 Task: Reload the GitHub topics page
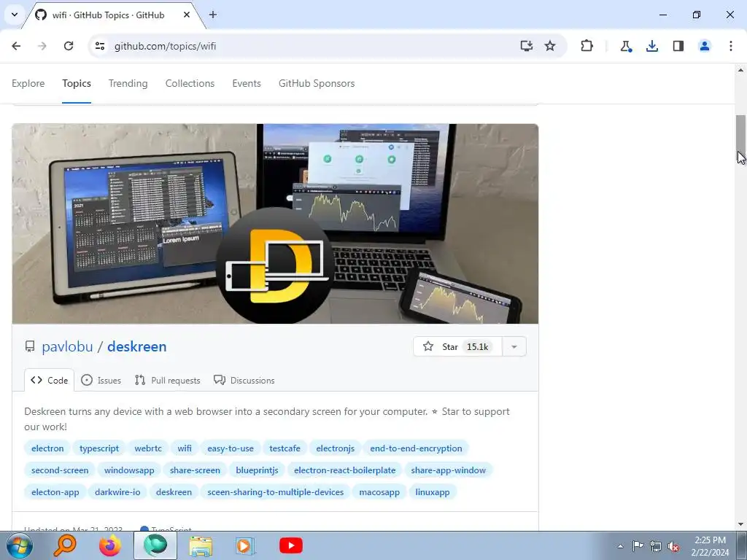69,46
